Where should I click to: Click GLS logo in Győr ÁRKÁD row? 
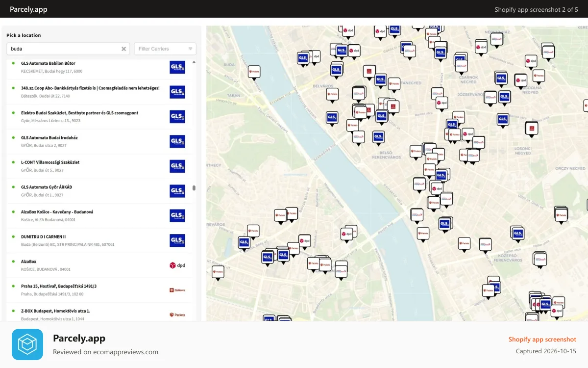[177, 191]
